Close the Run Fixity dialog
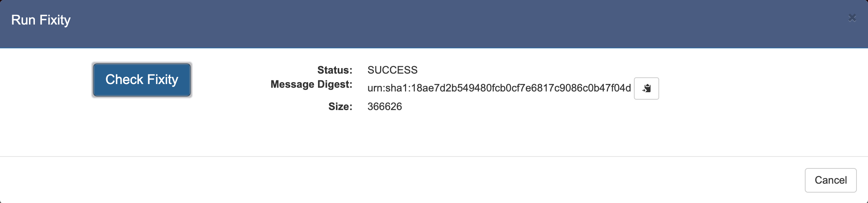This screenshot has height=203, width=868. (852, 18)
